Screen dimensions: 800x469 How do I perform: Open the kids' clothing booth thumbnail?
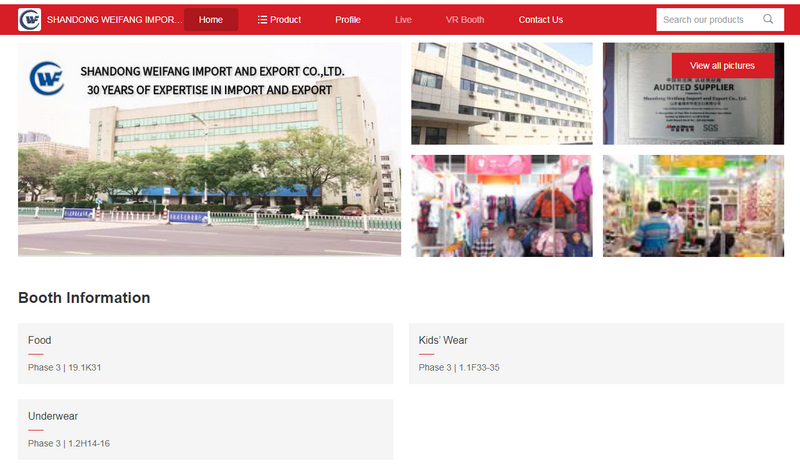(x=502, y=206)
